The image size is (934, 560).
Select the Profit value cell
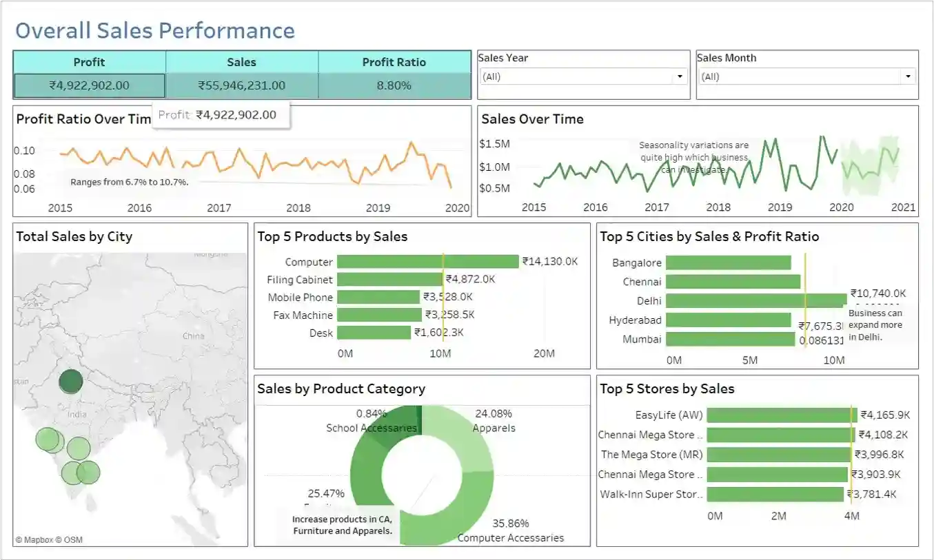pyautogui.click(x=90, y=86)
